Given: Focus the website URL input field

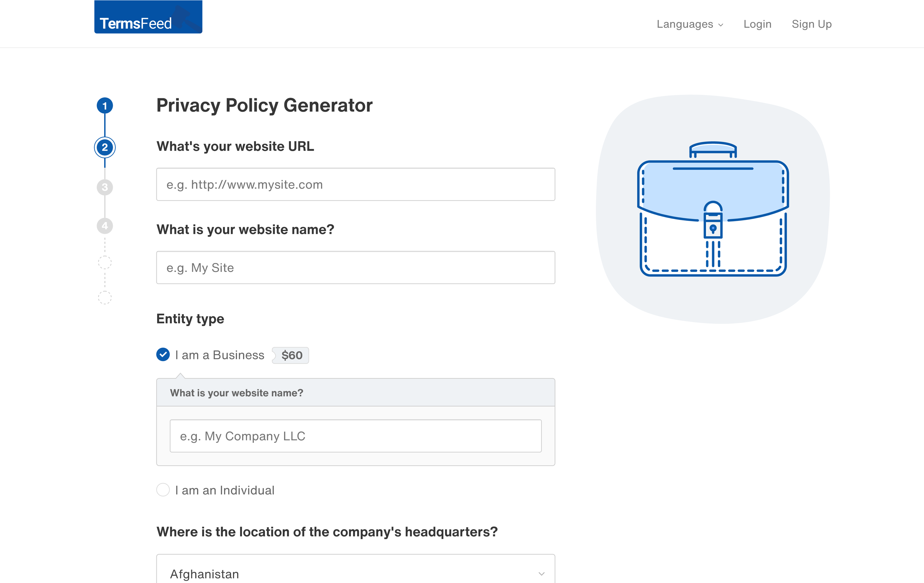Looking at the screenshot, I should coord(356,184).
